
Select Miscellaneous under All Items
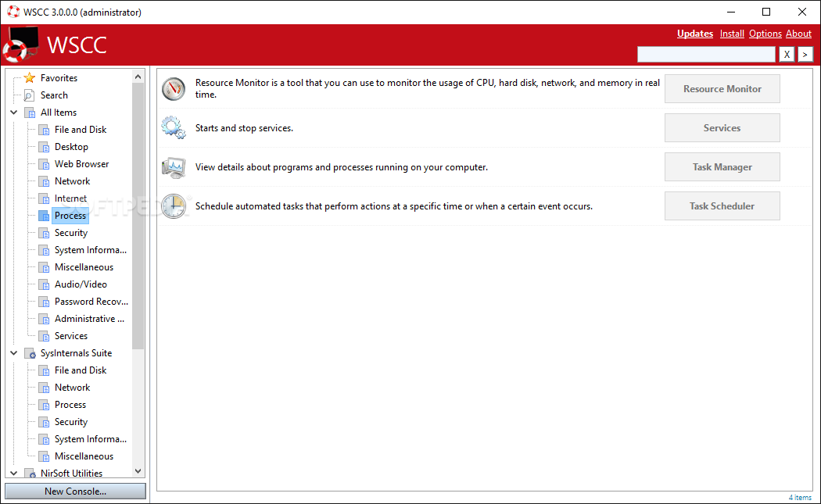[x=84, y=267]
